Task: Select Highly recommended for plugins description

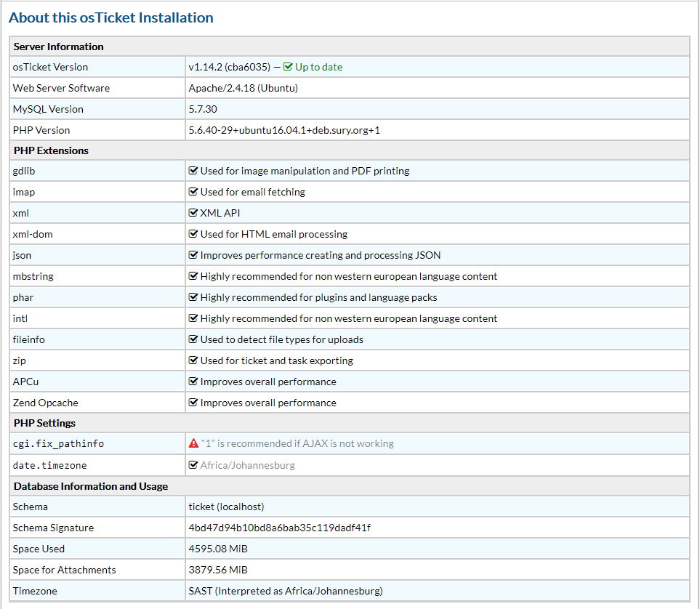Action: (319, 297)
